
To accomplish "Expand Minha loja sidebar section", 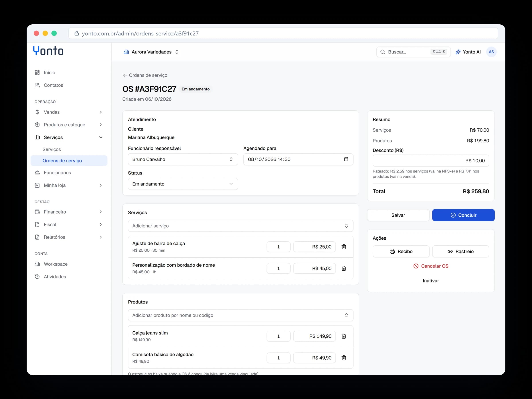I will tap(69, 185).
